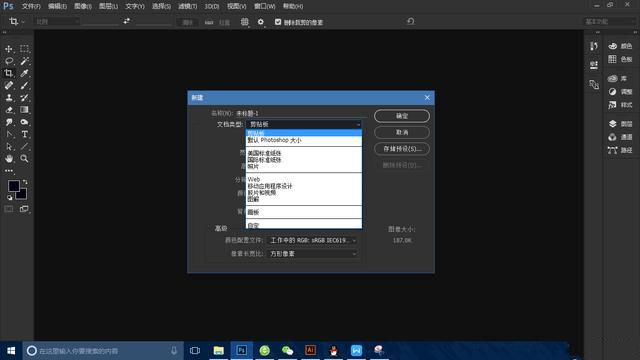Select the Gradient tool
640x360 pixels.
point(24,110)
